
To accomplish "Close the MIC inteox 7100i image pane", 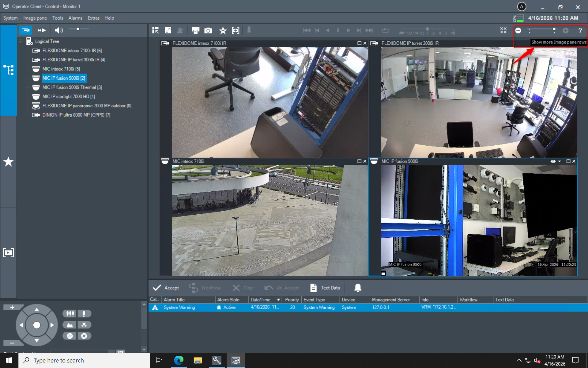I will (365, 161).
